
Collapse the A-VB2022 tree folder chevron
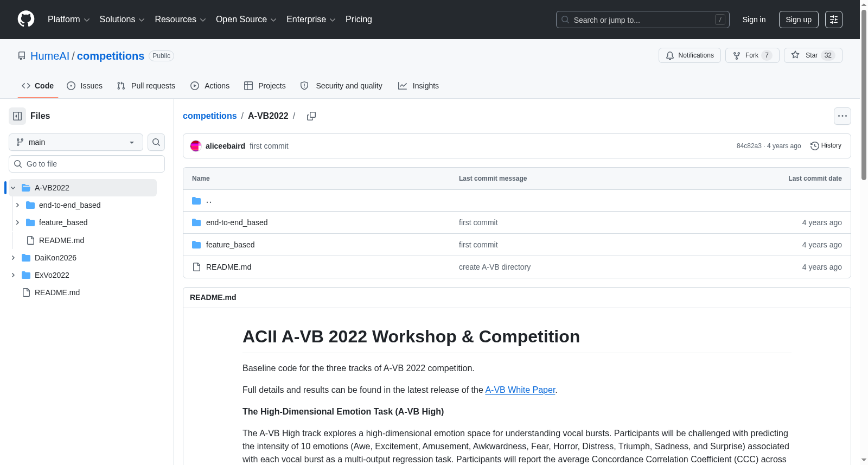(x=13, y=188)
